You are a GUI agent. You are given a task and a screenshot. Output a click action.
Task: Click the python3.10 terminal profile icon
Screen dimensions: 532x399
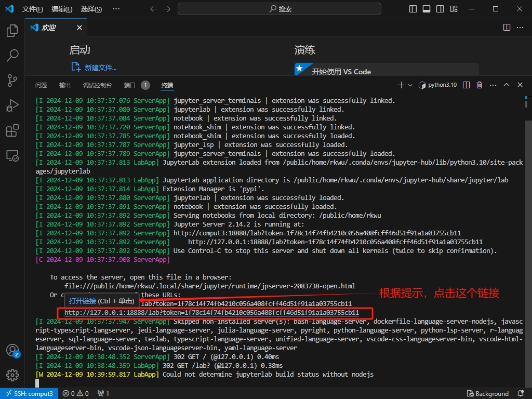click(x=422, y=85)
